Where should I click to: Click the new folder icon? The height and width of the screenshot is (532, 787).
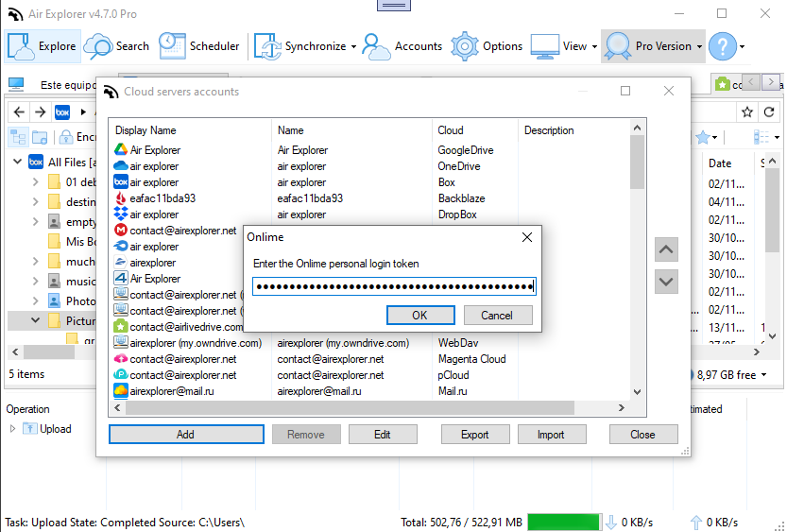[x=40, y=136]
